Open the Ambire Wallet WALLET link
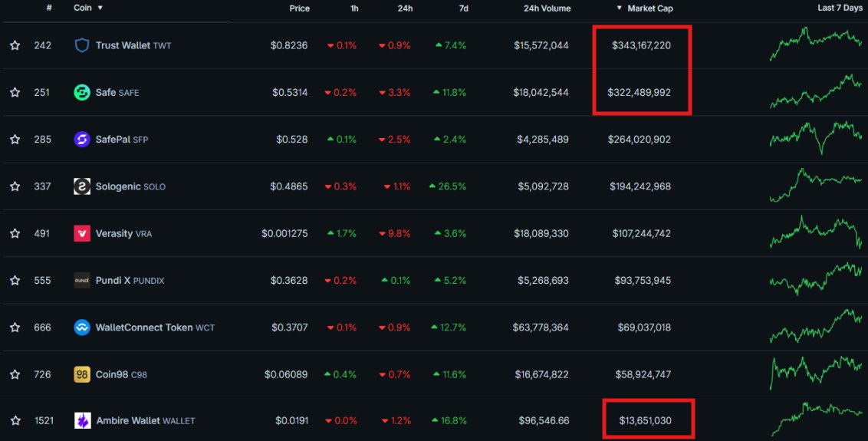This screenshot has width=868, height=441. tap(146, 421)
